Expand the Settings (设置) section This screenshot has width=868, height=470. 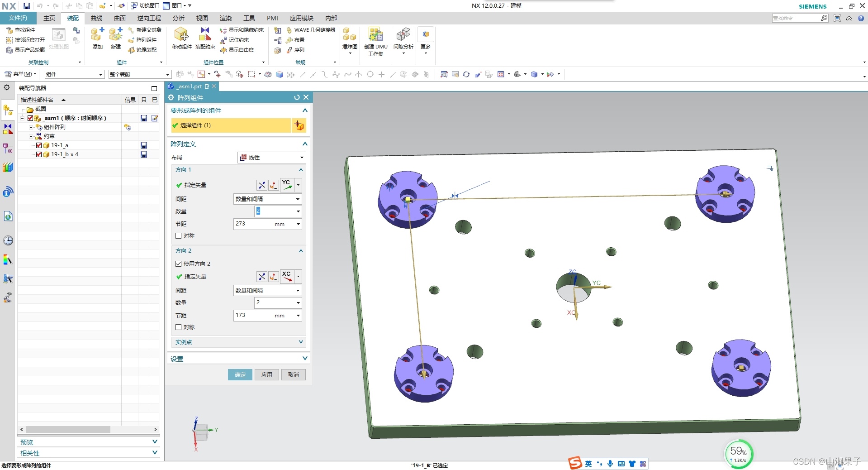click(305, 359)
